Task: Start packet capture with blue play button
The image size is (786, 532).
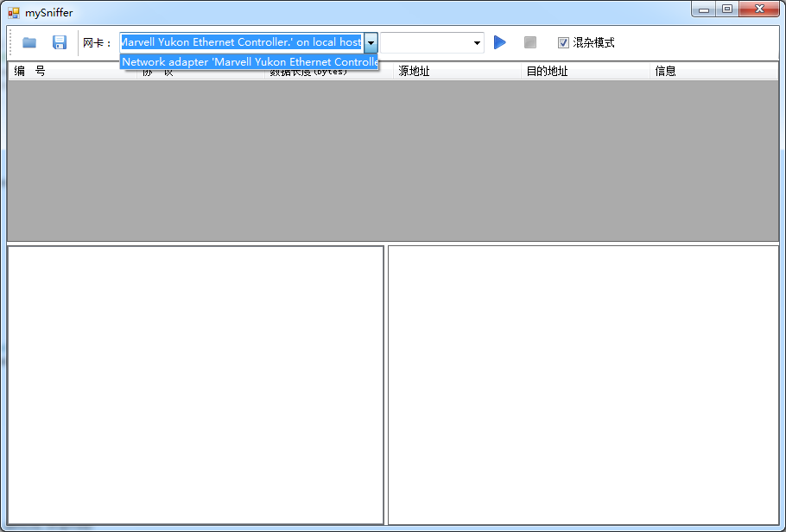Action: [x=500, y=42]
